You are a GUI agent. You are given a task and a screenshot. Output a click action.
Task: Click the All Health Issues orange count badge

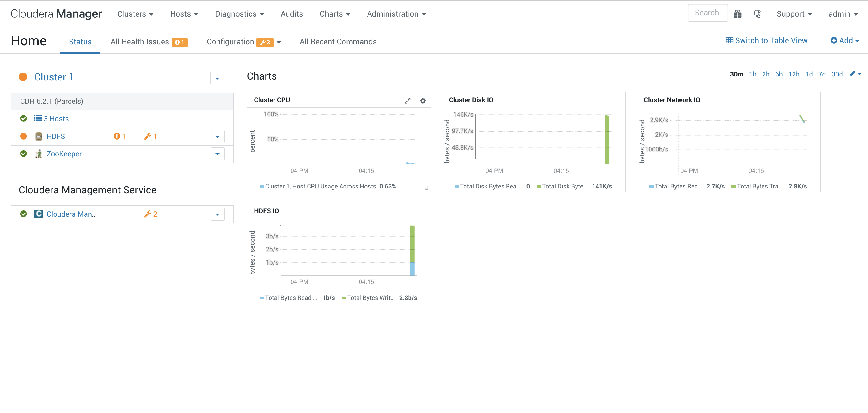click(179, 42)
